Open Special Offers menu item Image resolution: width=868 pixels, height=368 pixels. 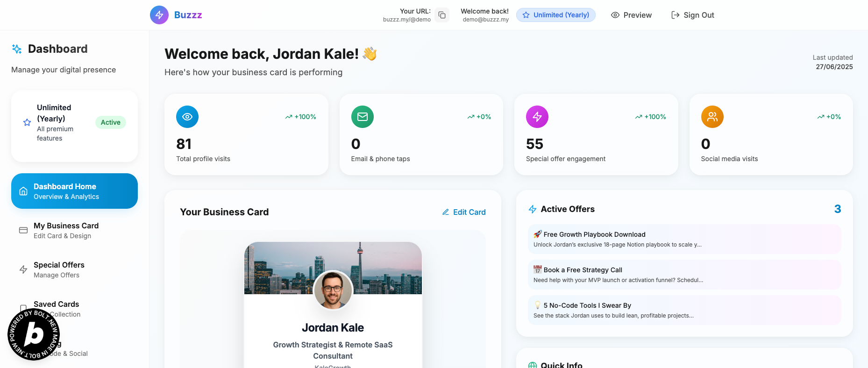coord(74,269)
